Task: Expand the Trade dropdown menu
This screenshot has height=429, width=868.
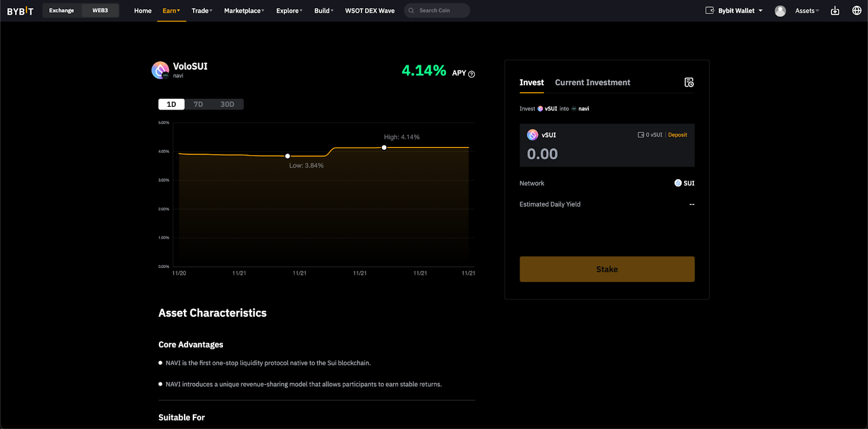Action: [202, 11]
